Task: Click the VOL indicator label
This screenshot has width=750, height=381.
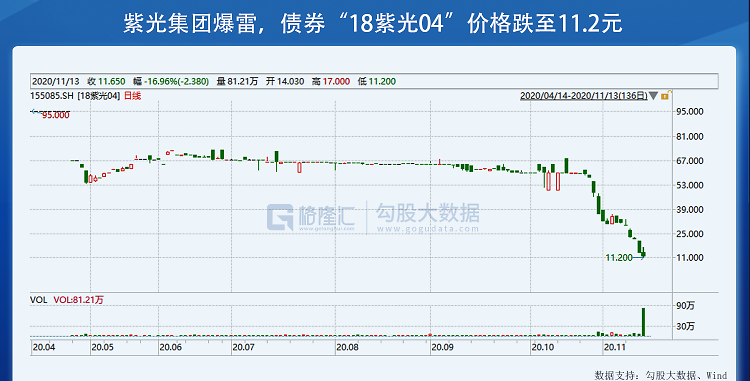Action: click(x=39, y=300)
